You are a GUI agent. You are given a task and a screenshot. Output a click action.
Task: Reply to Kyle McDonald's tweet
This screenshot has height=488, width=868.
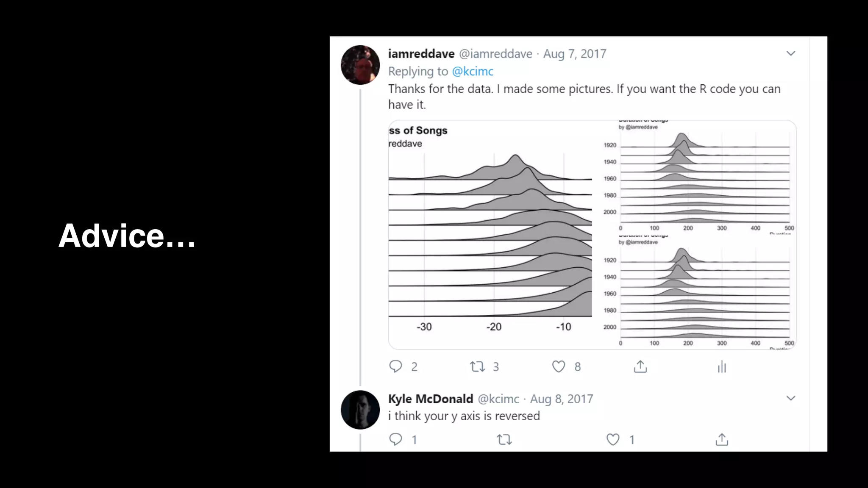[395, 440]
